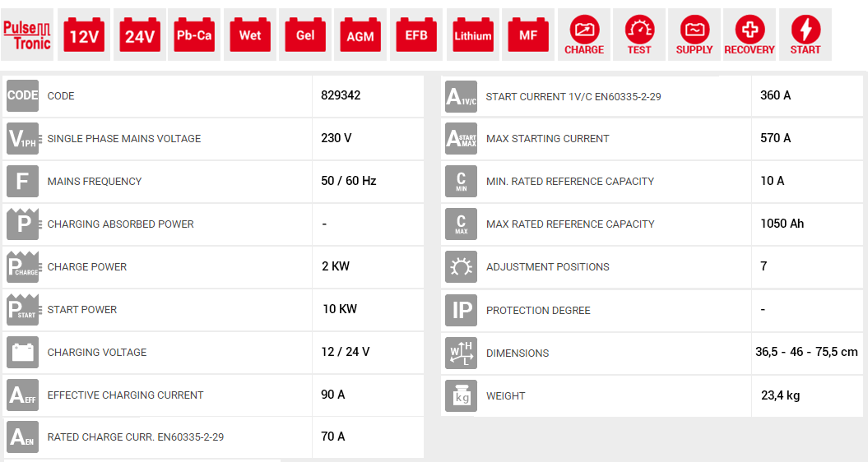Select the EFB battery icon
The height and width of the screenshot is (462, 868).
point(416,35)
